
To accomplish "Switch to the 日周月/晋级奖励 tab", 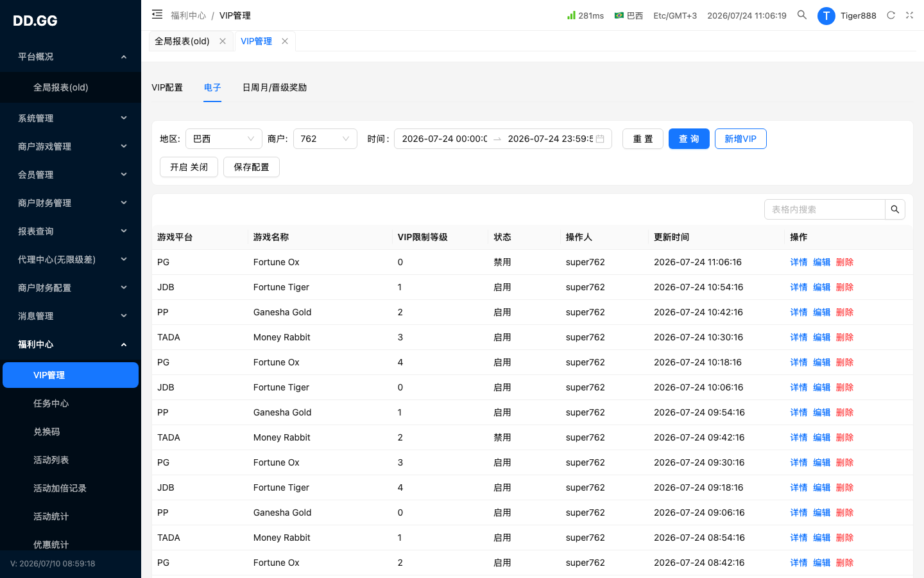I will coord(275,87).
